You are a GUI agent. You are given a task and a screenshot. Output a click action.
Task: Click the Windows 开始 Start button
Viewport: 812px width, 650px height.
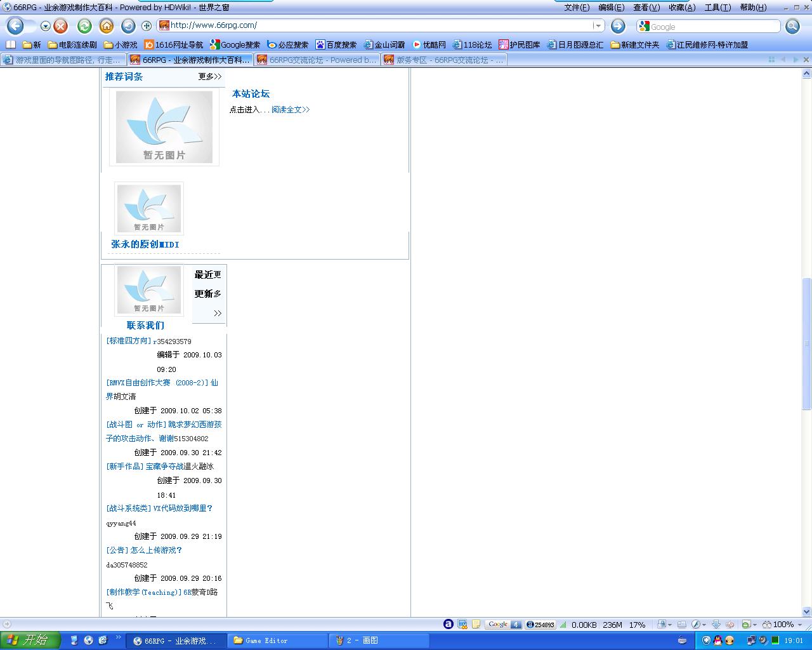[30, 640]
